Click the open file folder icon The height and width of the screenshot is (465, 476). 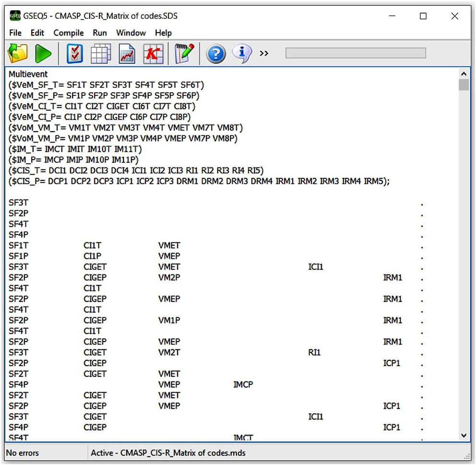[18, 53]
